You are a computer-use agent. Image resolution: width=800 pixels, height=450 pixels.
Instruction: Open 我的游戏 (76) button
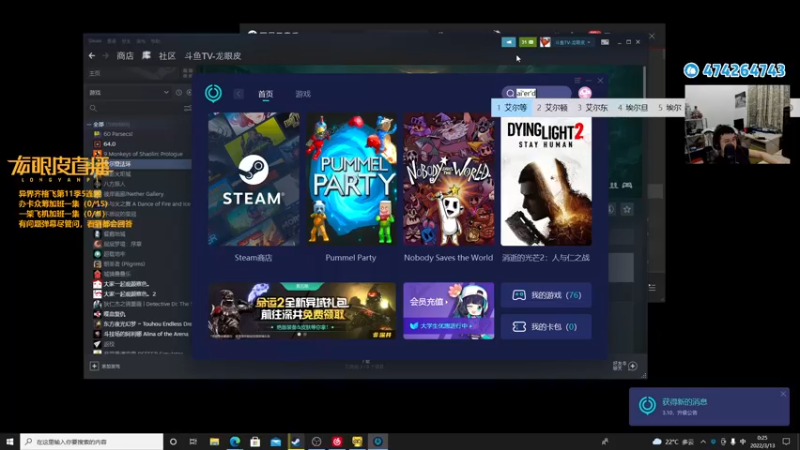pyautogui.click(x=546, y=295)
